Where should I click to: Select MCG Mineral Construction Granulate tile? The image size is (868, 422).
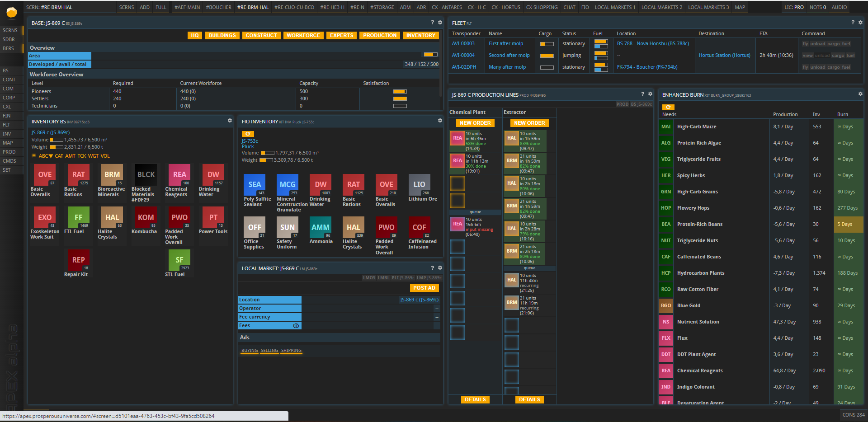288,185
